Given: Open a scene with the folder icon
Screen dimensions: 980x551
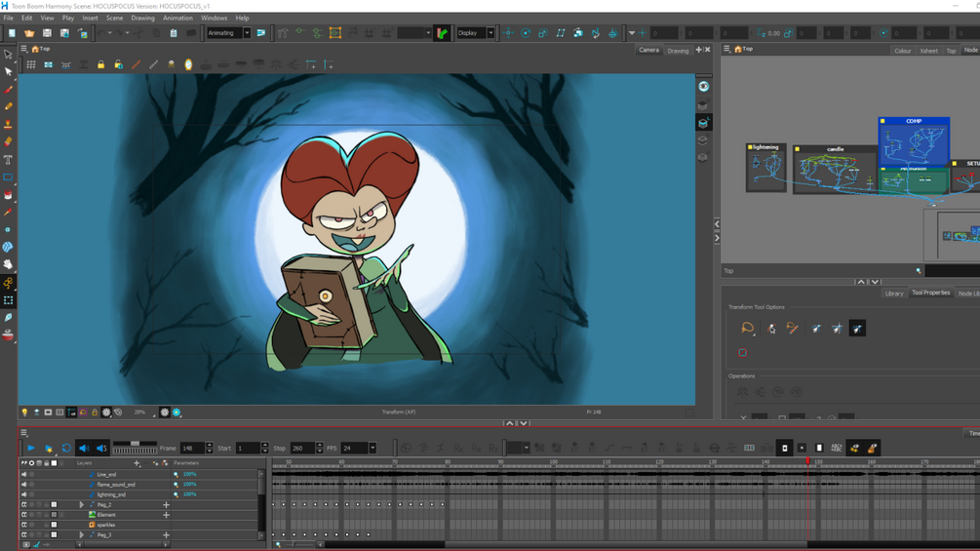Looking at the screenshot, I should (x=29, y=33).
